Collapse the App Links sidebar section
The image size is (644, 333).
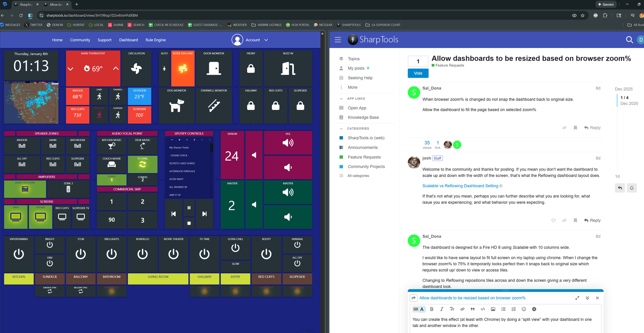coord(341,99)
